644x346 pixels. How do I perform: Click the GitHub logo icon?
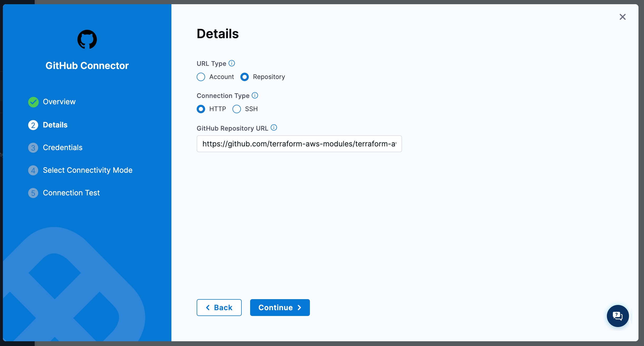click(x=87, y=39)
